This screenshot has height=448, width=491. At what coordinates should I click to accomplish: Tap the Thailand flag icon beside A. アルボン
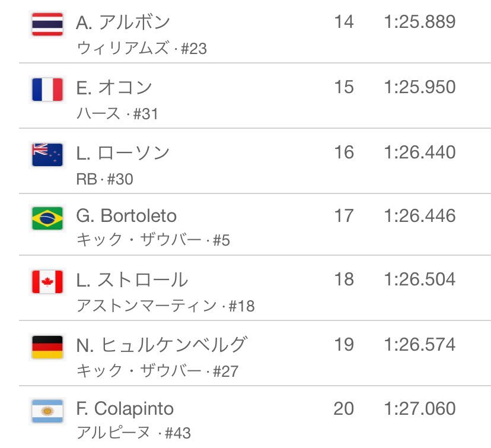[47, 24]
